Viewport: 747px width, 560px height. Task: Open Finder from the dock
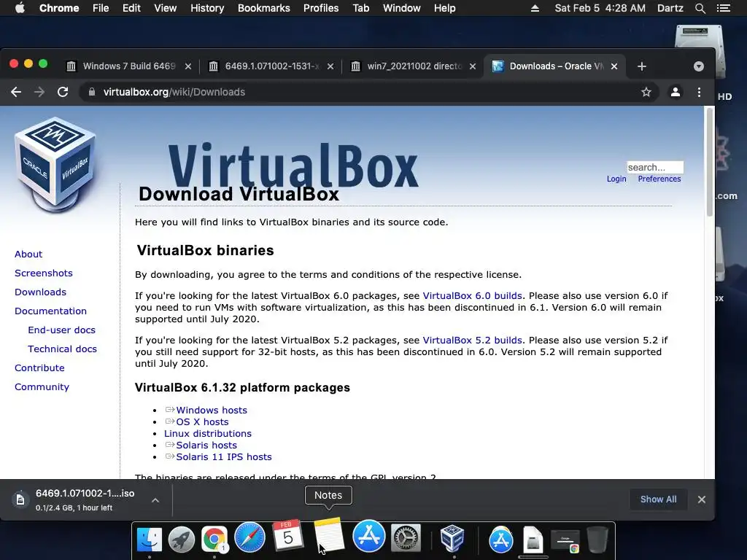[149, 540]
